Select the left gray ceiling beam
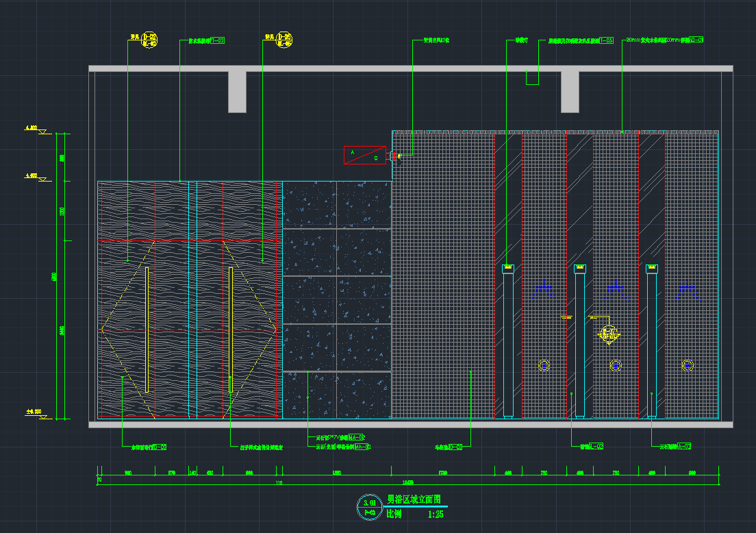The width and height of the screenshot is (756, 533). (x=237, y=91)
